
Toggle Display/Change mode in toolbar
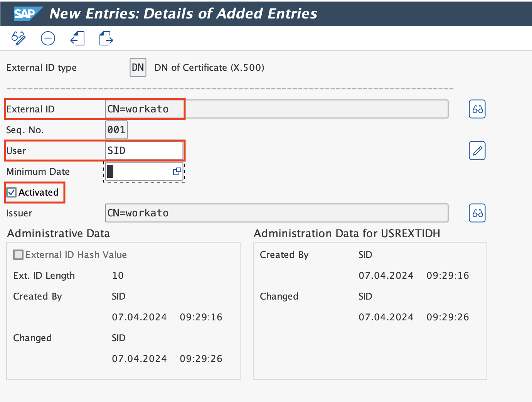tap(19, 38)
